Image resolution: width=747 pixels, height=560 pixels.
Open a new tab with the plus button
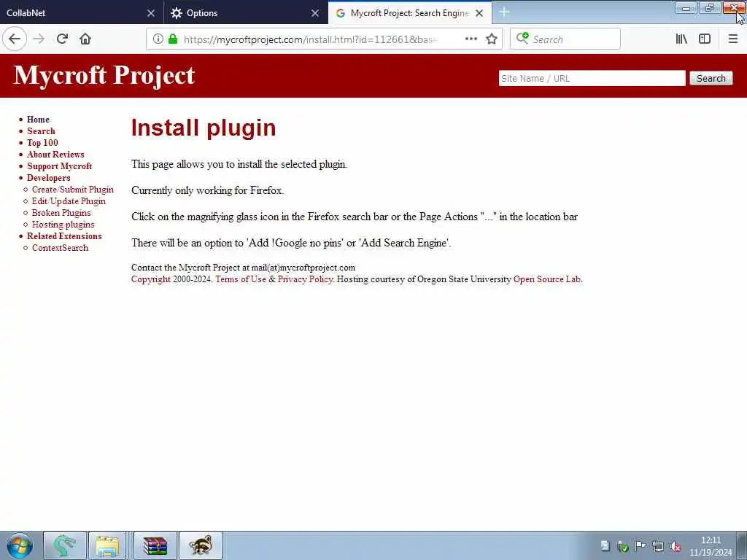pos(504,12)
